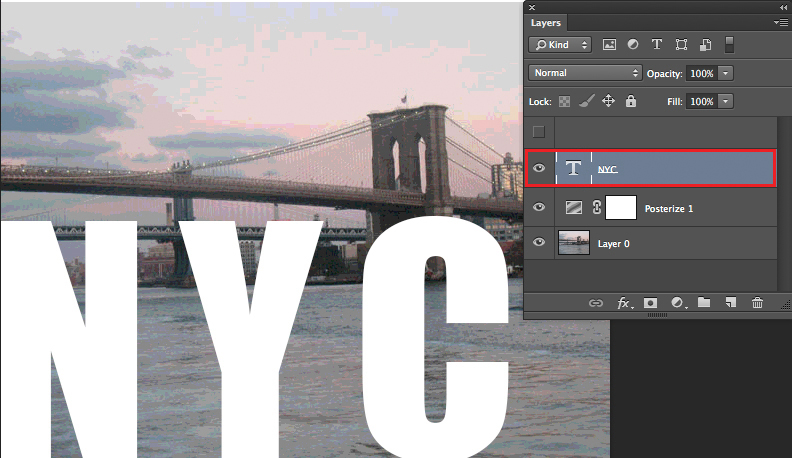Viewport: 792px width, 458px height.
Task: Open the Normal blend mode dropdown
Action: point(586,73)
